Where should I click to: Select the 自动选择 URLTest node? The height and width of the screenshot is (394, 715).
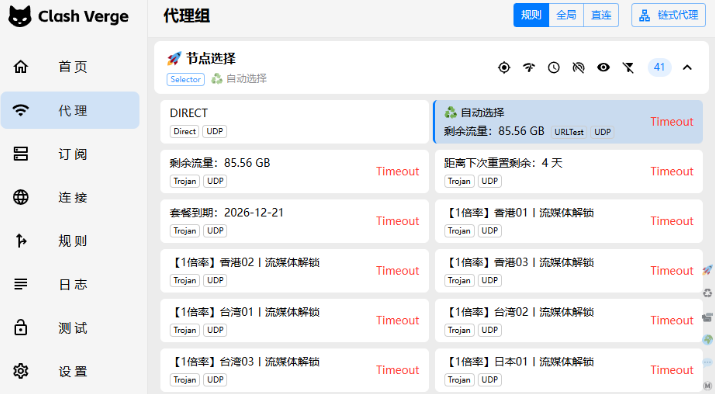568,122
